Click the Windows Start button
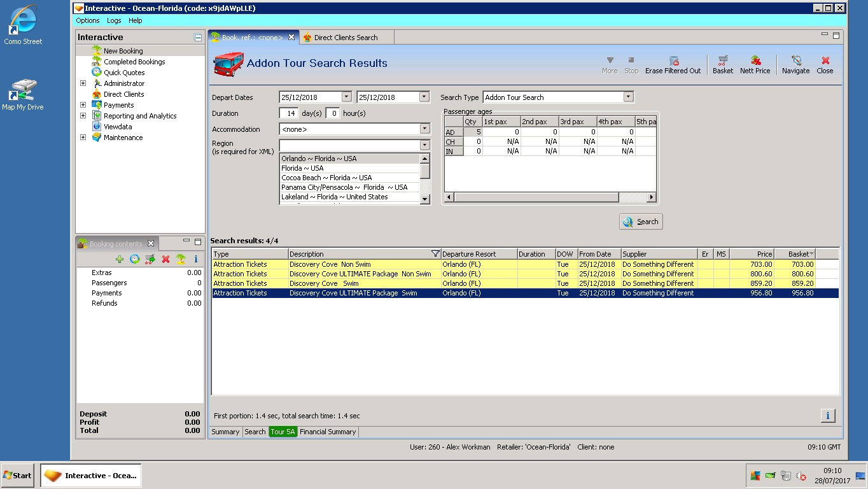This screenshot has width=868, height=489. coord(18,476)
